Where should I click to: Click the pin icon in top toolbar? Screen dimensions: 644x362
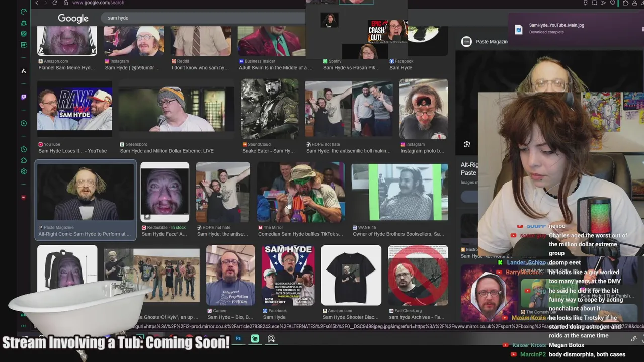click(x=585, y=3)
